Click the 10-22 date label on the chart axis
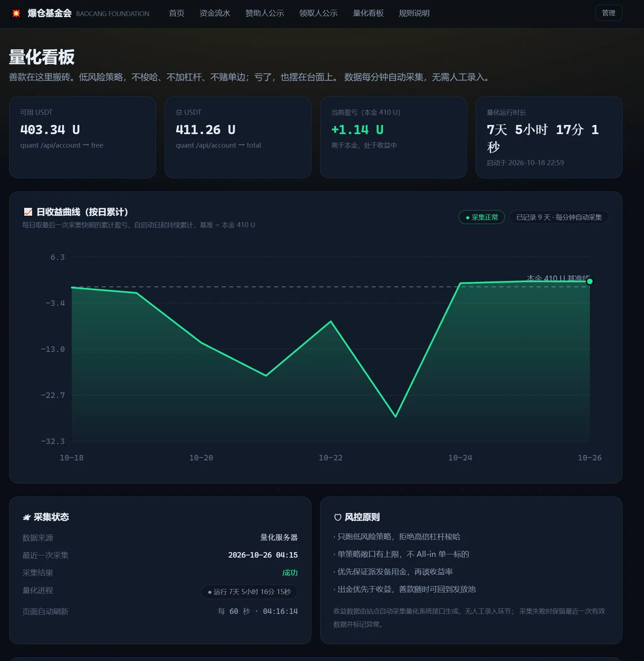 (x=331, y=458)
